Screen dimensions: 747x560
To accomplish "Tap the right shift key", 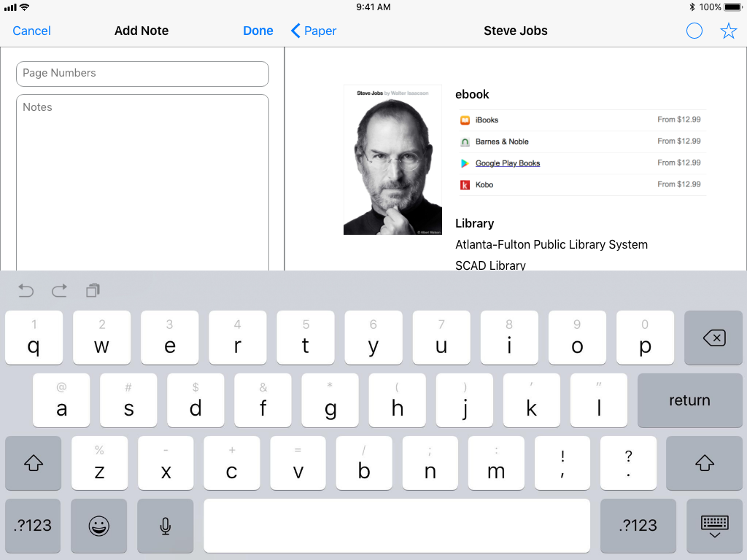I will (x=704, y=463).
